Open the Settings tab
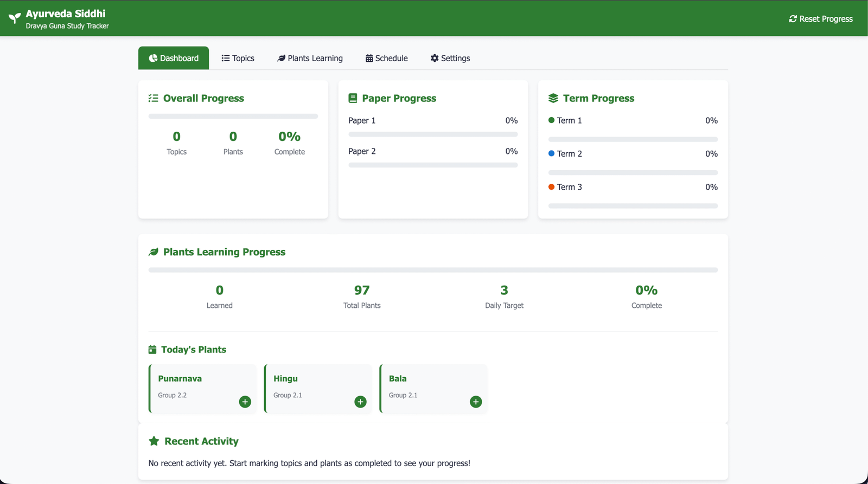 [450, 58]
